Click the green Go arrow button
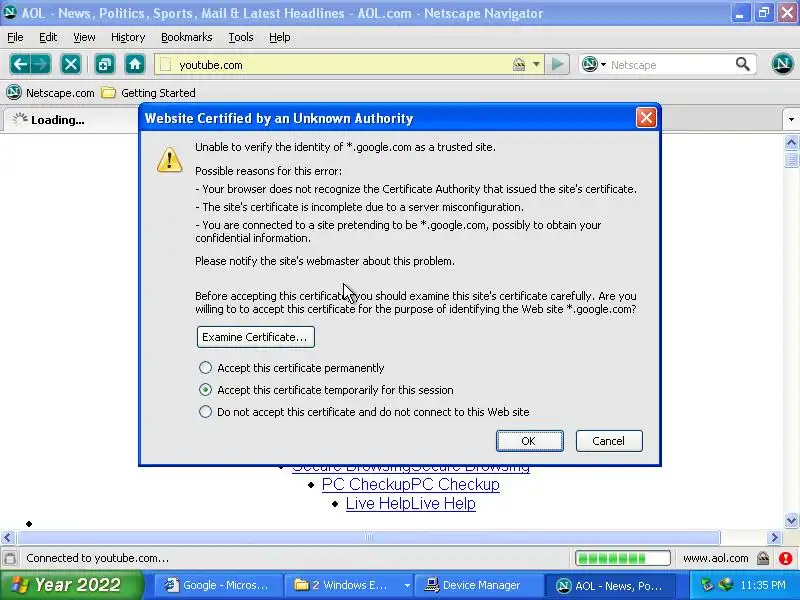800x600 pixels. pyautogui.click(x=558, y=64)
